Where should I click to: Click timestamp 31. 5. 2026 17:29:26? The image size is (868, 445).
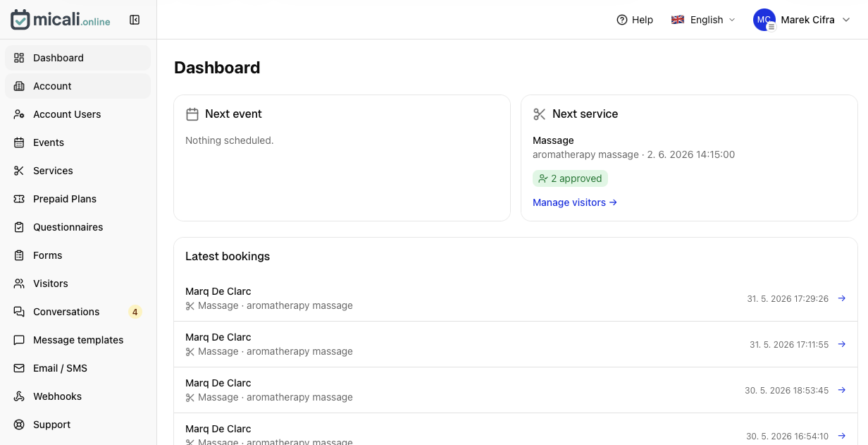(x=788, y=299)
